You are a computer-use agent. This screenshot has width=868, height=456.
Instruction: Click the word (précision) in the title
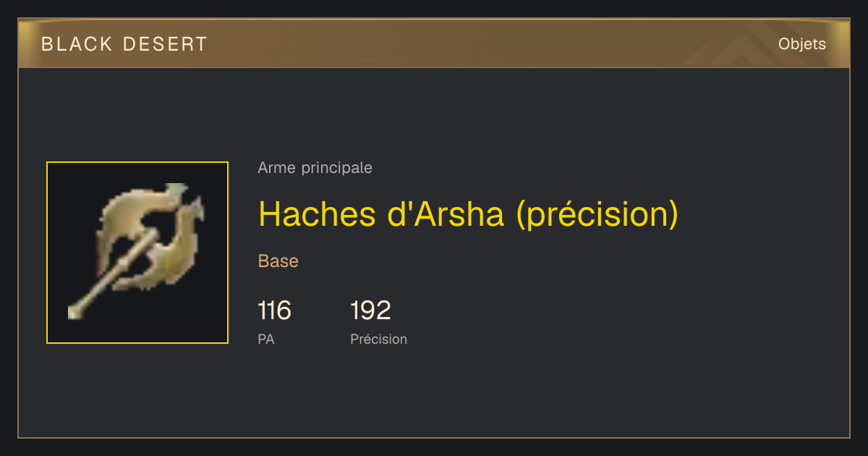click(597, 214)
